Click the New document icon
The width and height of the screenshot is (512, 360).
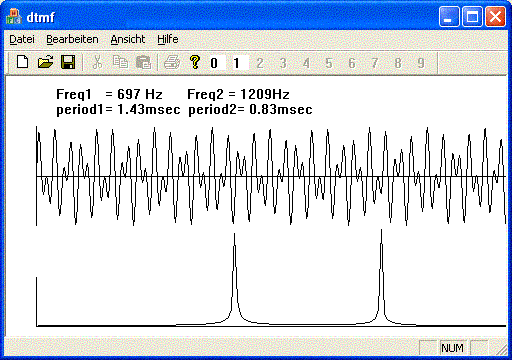(22, 62)
